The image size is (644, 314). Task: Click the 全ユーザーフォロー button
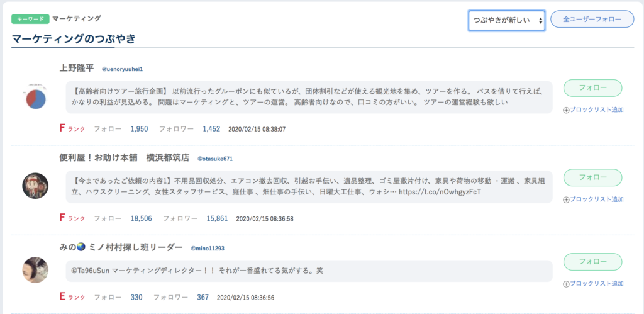tap(592, 20)
